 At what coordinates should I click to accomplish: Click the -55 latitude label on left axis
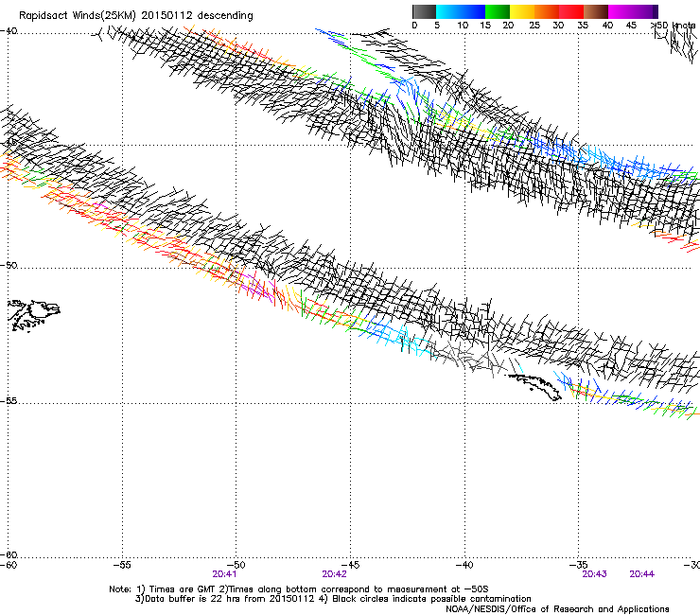coord(9,401)
